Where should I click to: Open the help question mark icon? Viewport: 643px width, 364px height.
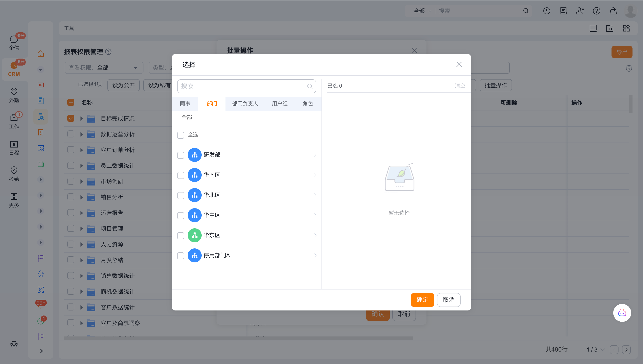click(596, 11)
